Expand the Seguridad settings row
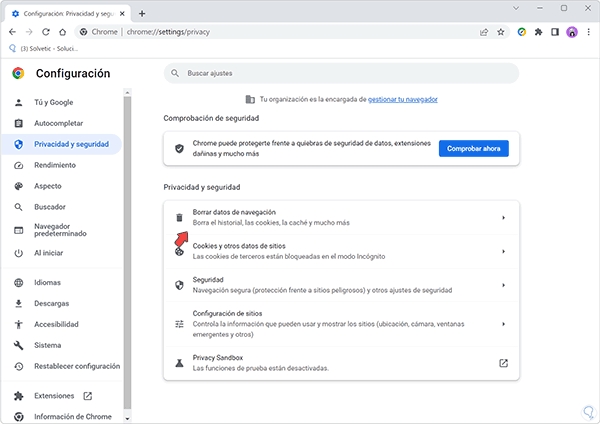The image size is (600, 424). pyautogui.click(x=341, y=284)
